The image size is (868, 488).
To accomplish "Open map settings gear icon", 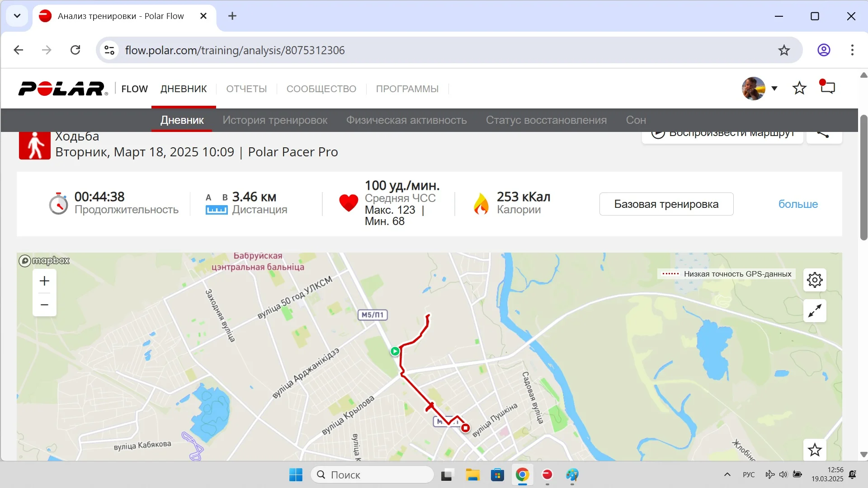I will pos(815,280).
